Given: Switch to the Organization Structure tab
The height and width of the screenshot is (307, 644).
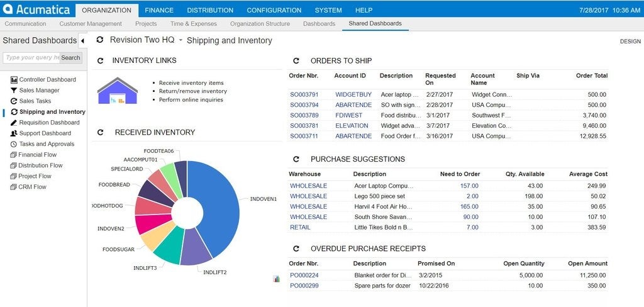Looking at the screenshot, I should click(x=260, y=24).
